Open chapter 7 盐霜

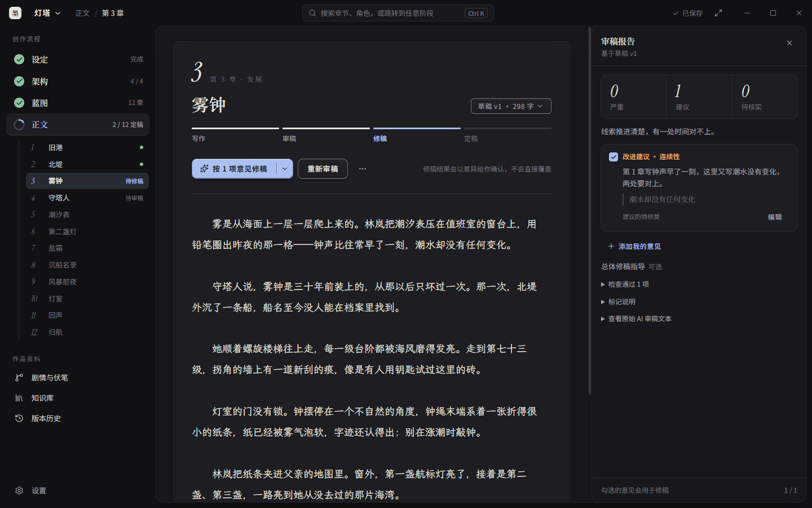click(87, 248)
